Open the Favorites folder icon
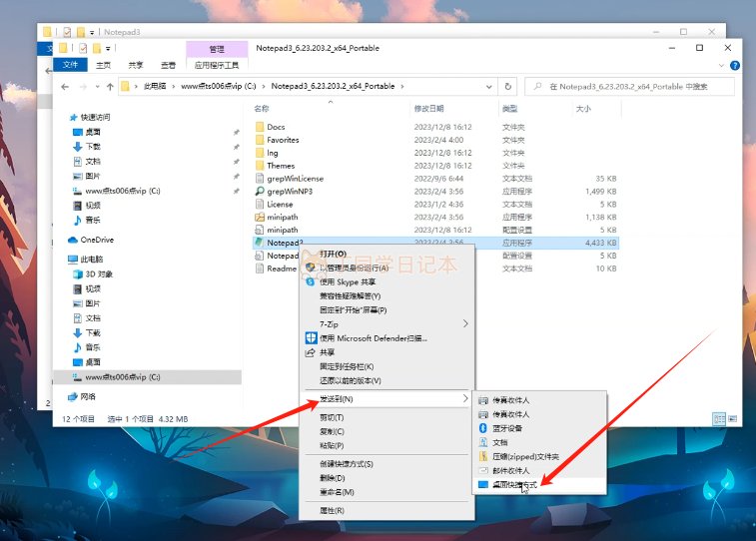This screenshot has height=541, width=756. tap(260, 140)
